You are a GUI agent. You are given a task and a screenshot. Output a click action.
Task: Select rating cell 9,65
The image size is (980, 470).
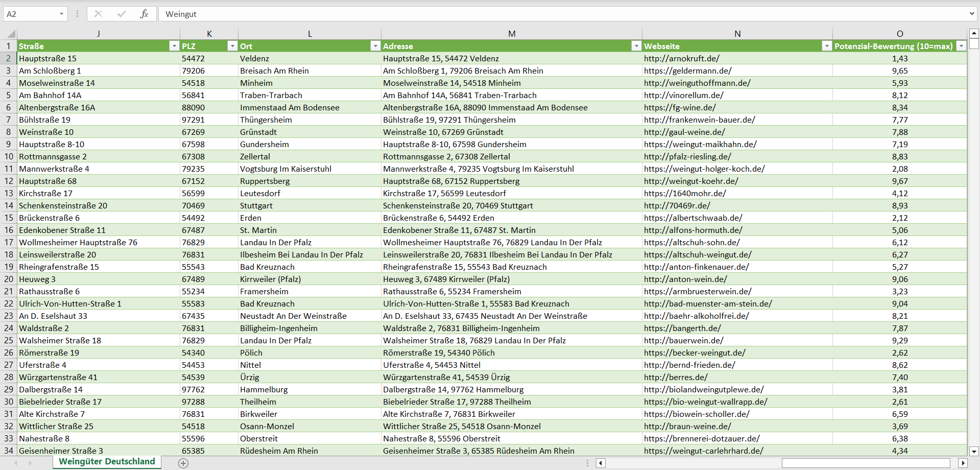point(900,70)
